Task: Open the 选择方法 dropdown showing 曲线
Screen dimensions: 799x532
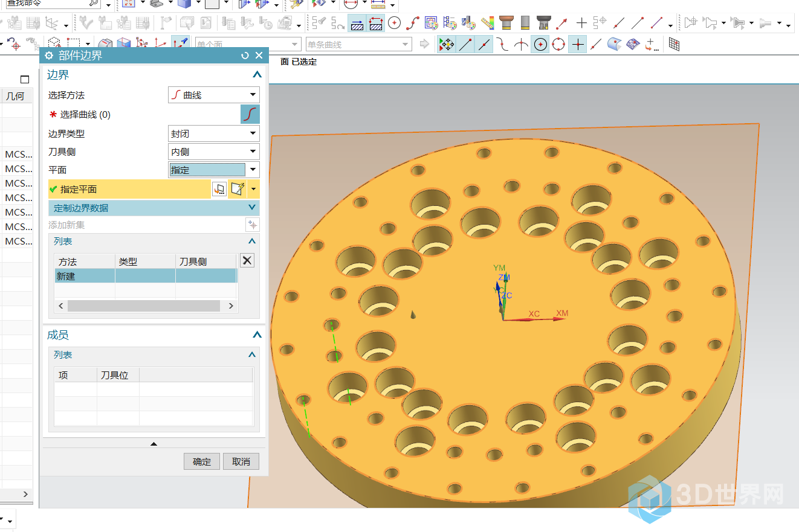Action: (214, 95)
